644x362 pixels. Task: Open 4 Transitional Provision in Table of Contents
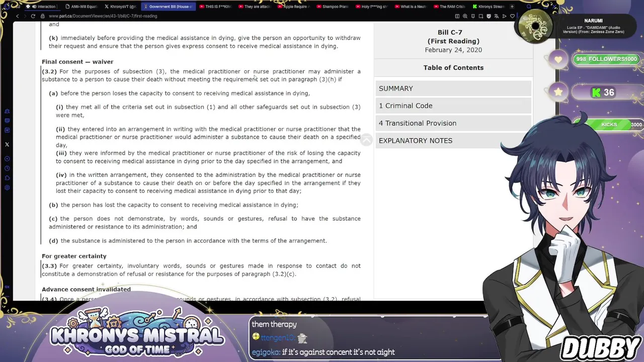(453, 123)
